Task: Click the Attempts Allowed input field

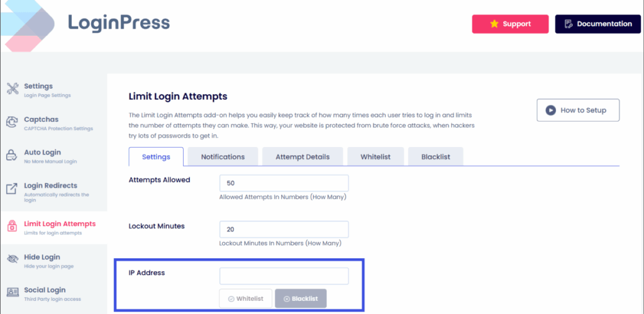Action: point(284,183)
